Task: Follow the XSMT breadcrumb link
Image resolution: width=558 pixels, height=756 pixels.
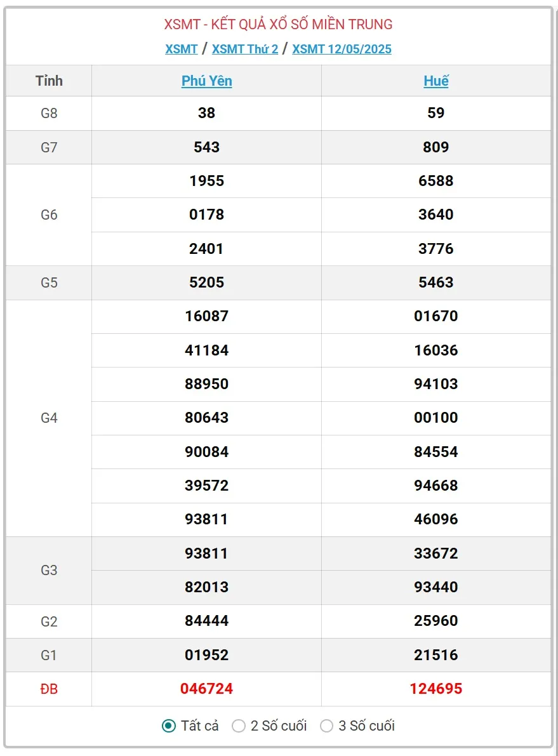Action: 182,49
